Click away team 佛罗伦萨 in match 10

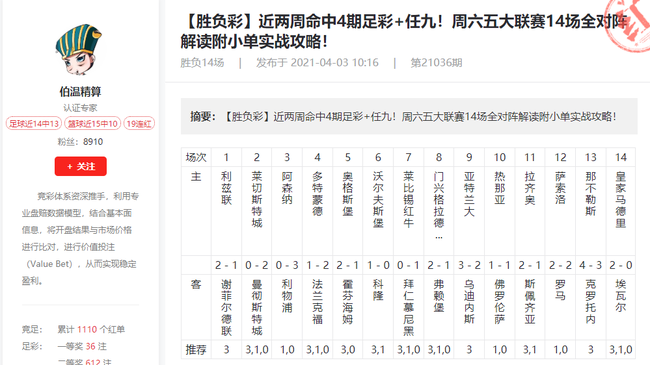[x=500, y=302]
